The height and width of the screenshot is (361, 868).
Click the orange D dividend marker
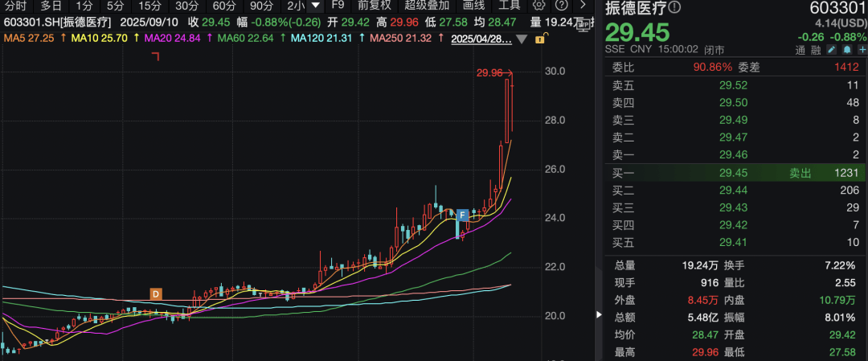click(x=156, y=294)
